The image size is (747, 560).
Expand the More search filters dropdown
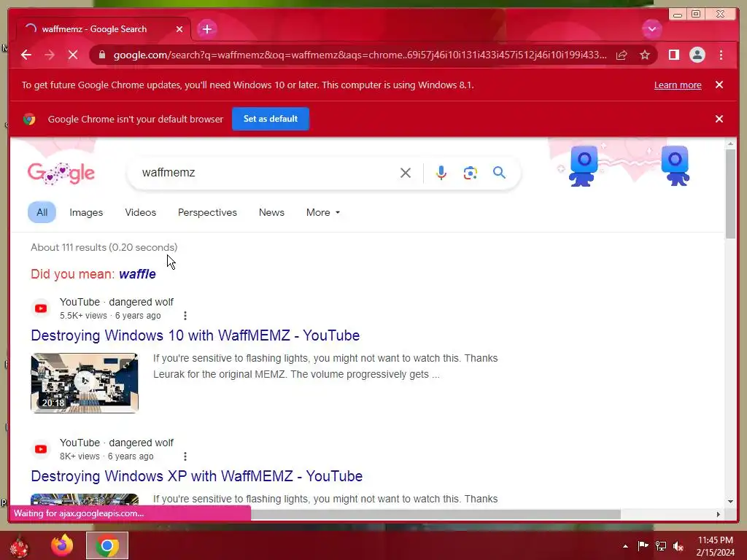point(323,212)
